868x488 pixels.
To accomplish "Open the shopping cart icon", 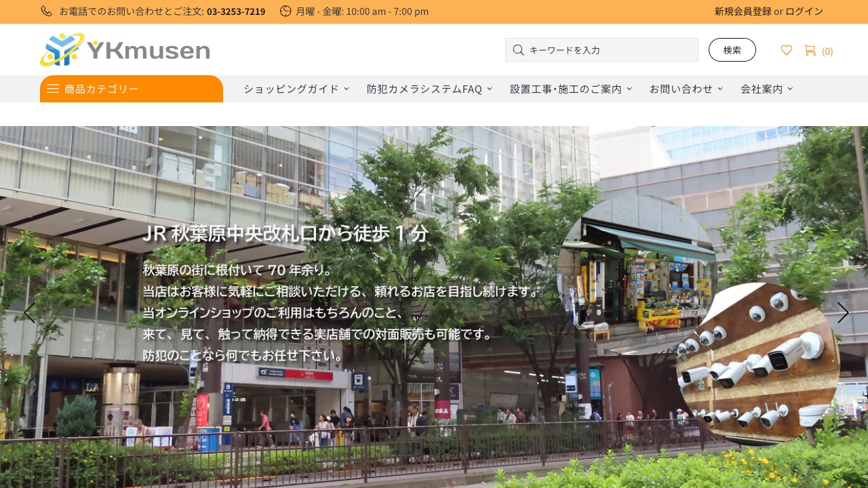I will 810,50.
